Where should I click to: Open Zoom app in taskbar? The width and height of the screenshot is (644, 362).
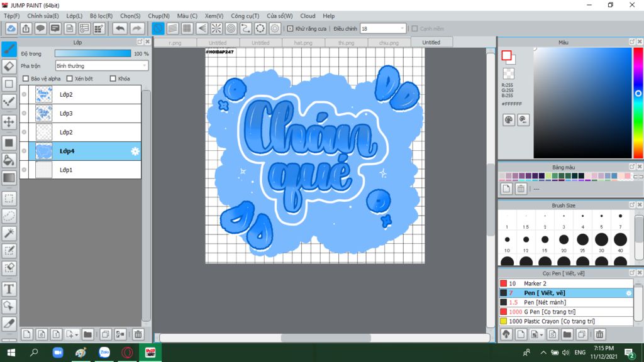click(58, 353)
